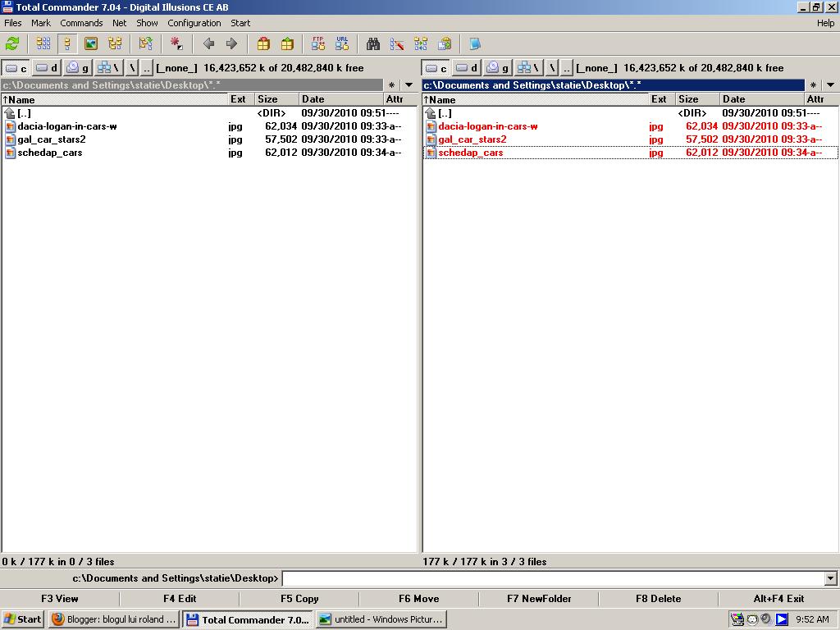840x630 pixels.
Task: Open the Configuration menu
Action: point(194,23)
